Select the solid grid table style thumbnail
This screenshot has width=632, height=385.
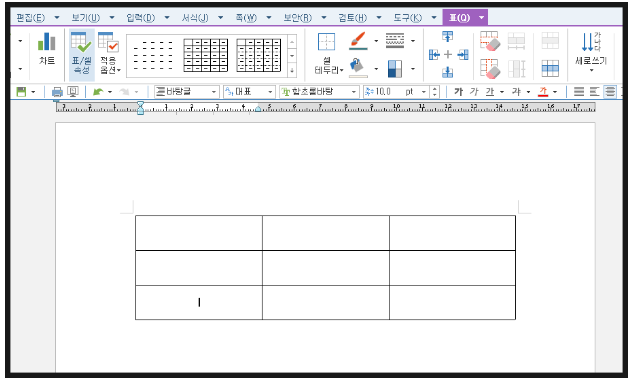click(206, 55)
